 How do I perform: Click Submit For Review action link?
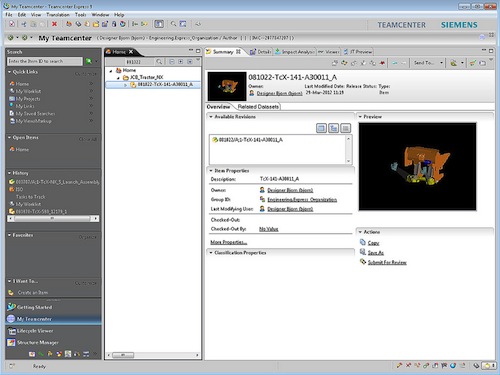[387, 262]
